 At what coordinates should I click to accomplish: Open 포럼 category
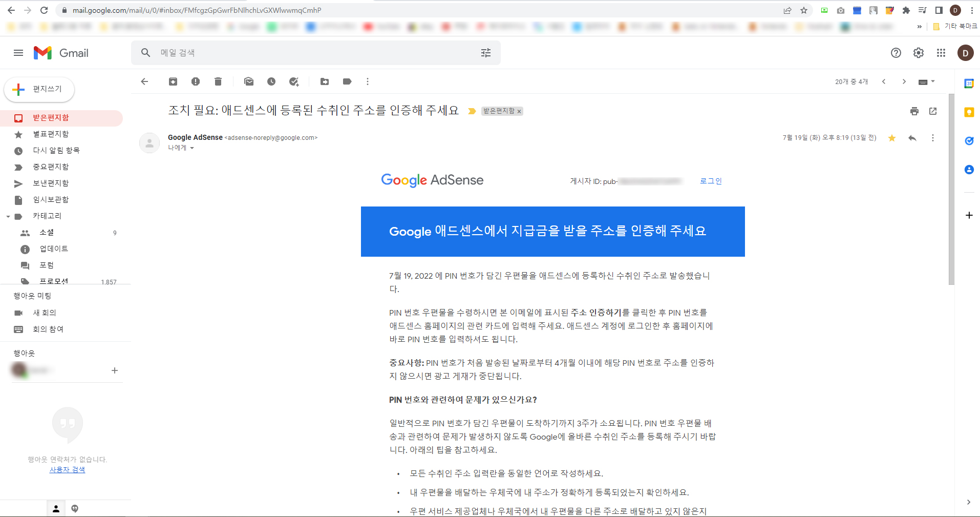coord(61,265)
